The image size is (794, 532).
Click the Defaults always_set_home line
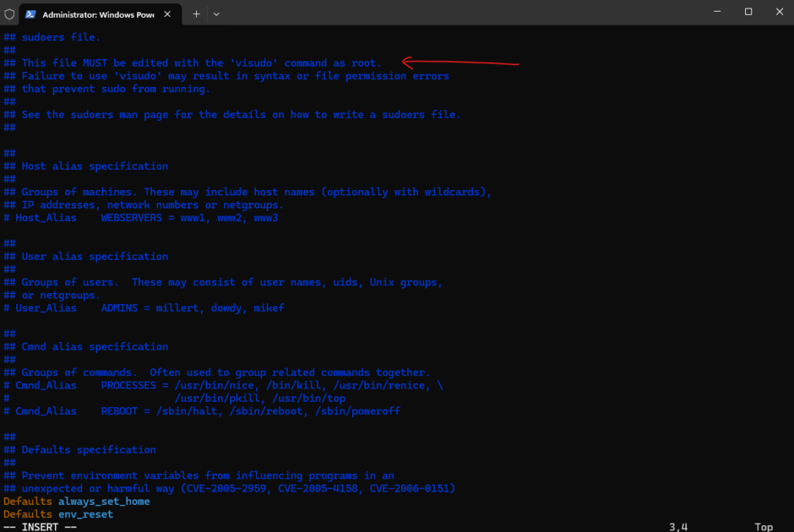(x=76, y=501)
